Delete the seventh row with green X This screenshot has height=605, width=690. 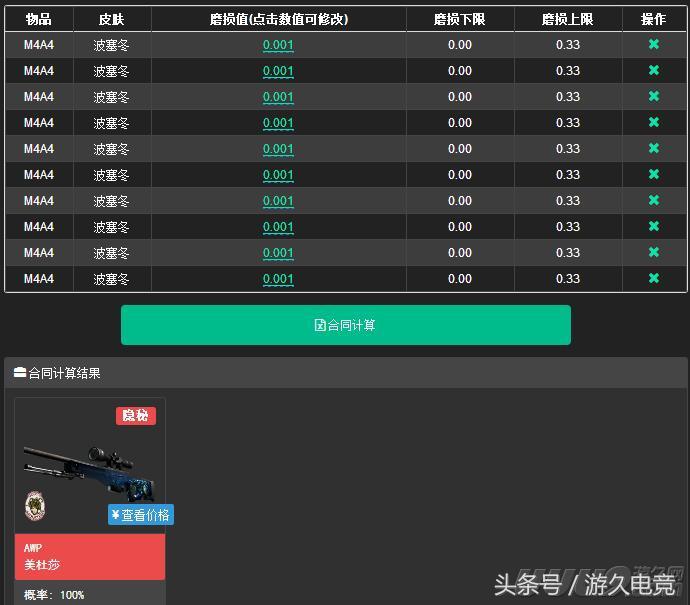point(653,201)
